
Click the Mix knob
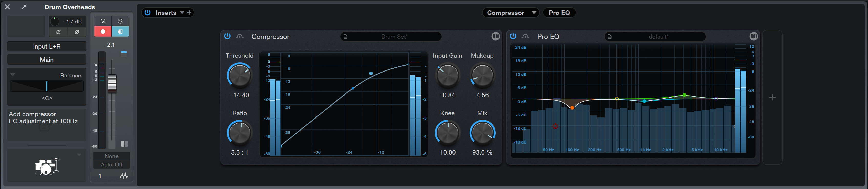click(x=482, y=133)
